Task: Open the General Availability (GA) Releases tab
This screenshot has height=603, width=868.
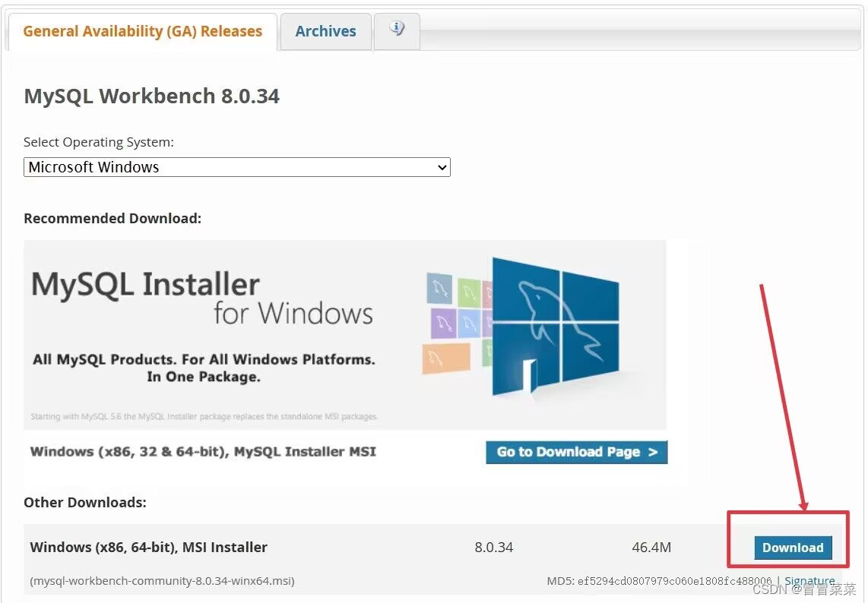Action: tap(142, 32)
